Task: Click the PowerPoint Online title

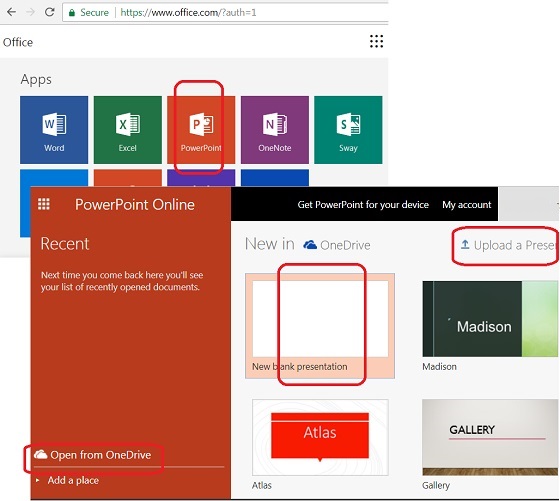Action: click(135, 205)
